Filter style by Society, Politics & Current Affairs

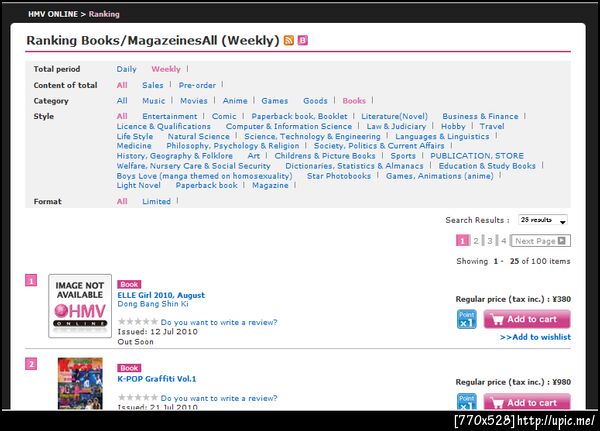tap(379, 146)
